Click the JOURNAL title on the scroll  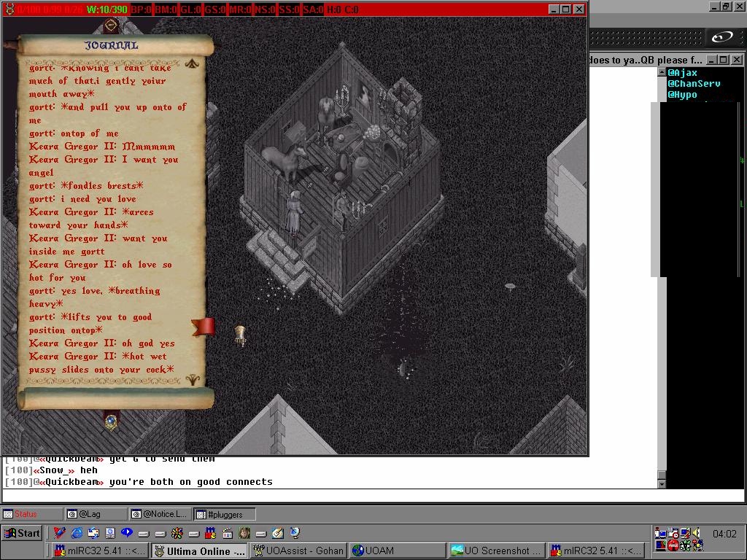pos(112,46)
